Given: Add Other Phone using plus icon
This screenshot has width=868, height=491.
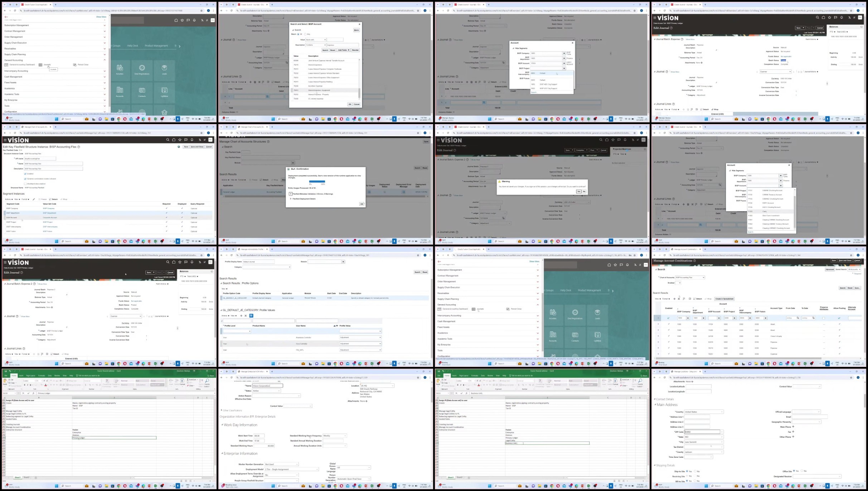Looking at the screenshot, I should [793, 437].
